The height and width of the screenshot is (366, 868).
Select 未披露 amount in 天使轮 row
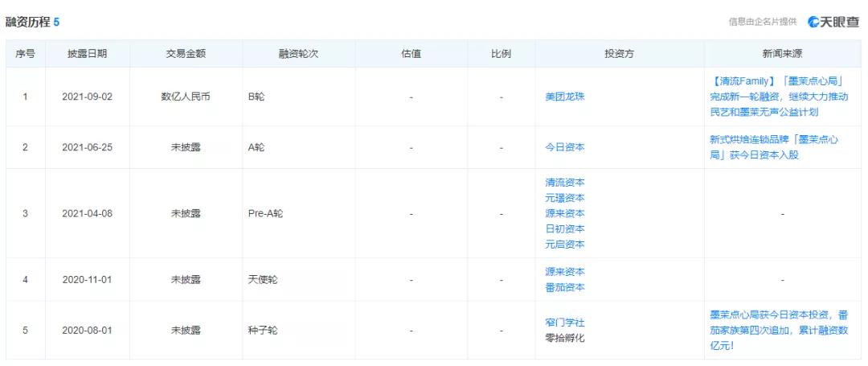(186, 280)
